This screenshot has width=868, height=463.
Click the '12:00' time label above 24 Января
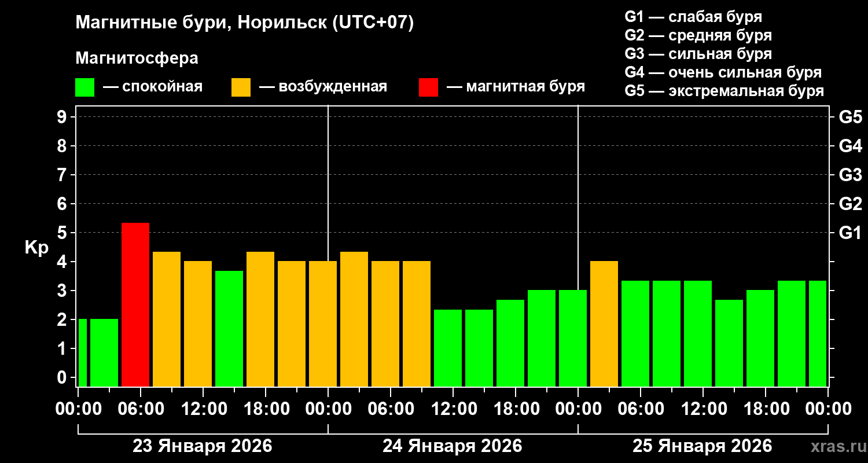click(453, 409)
